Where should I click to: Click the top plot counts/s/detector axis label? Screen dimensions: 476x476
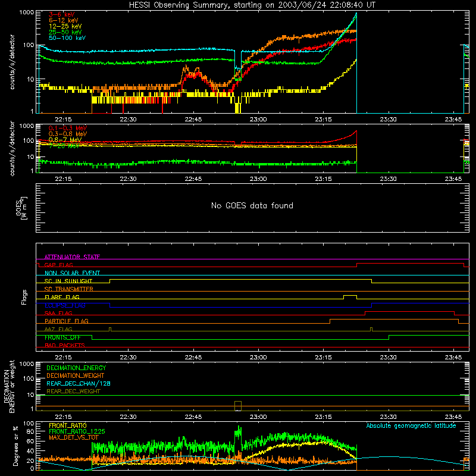(x=12, y=62)
